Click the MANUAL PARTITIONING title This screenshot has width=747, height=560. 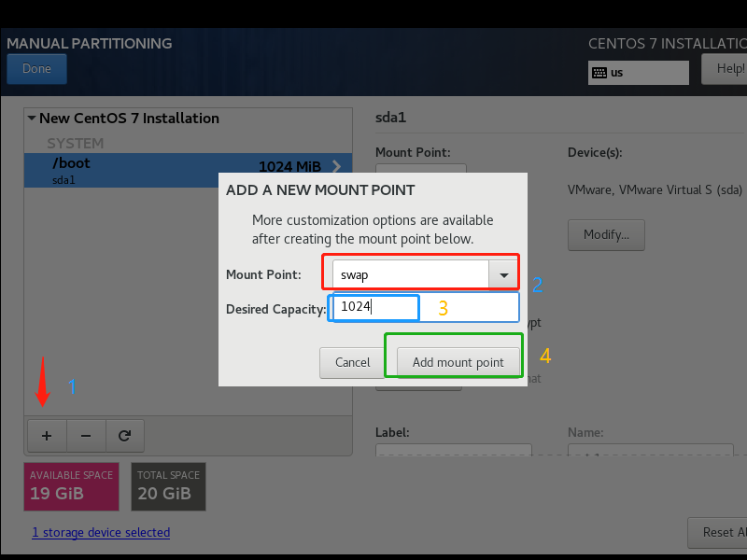(89, 43)
